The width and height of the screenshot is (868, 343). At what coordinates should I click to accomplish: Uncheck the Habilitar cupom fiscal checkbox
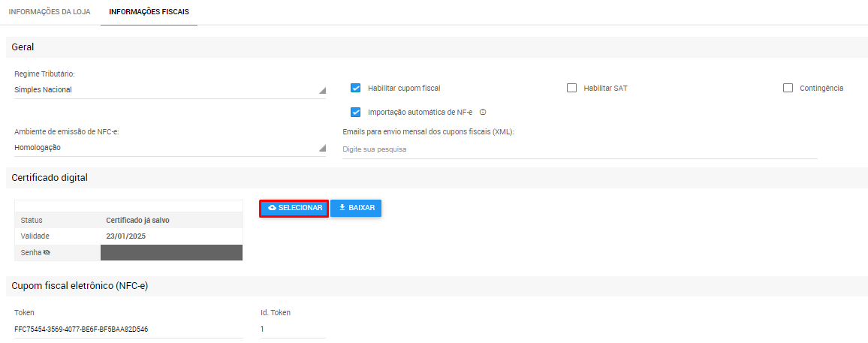click(356, 88)
